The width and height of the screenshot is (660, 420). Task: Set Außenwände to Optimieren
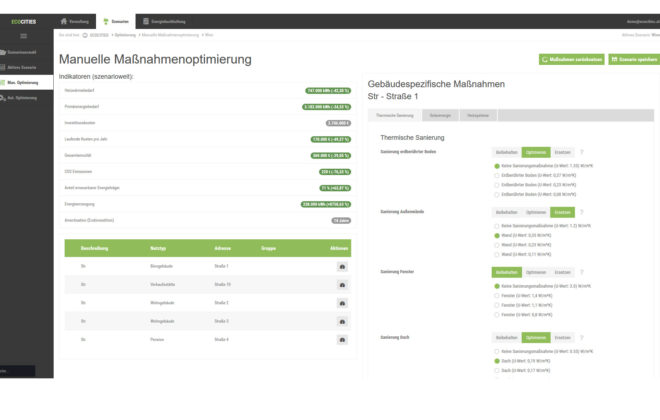[x=536, y=213]
